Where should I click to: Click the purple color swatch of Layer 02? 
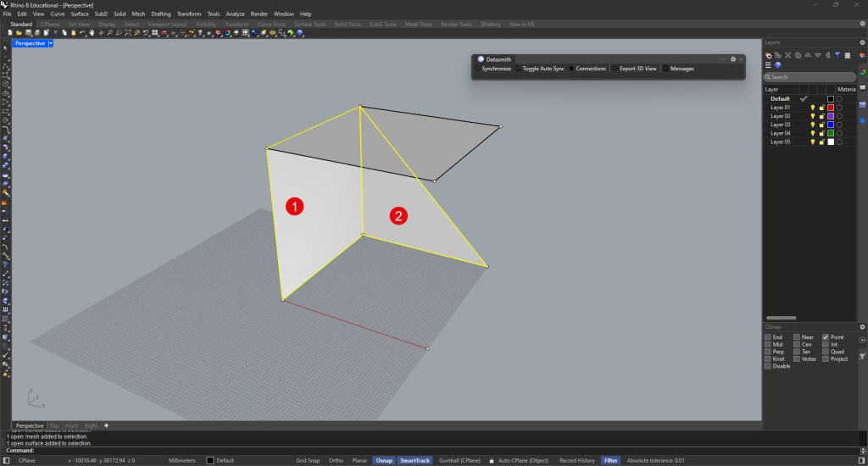[x=831, y=116]
